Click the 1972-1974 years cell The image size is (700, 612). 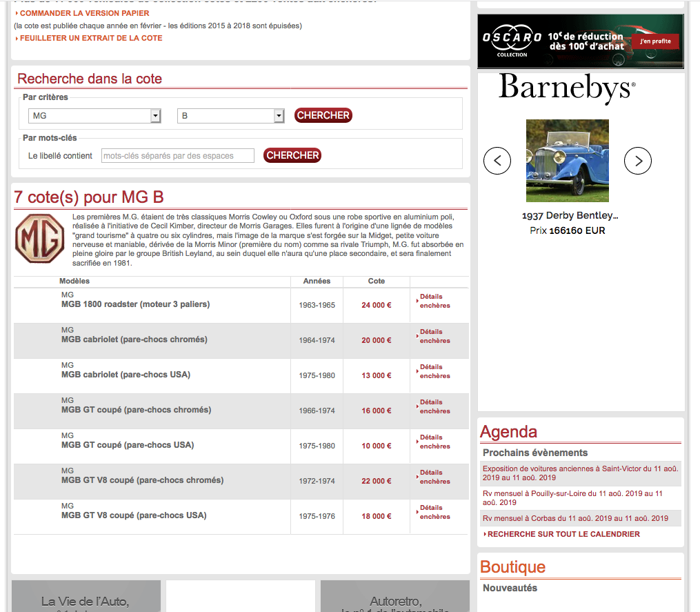317,481
